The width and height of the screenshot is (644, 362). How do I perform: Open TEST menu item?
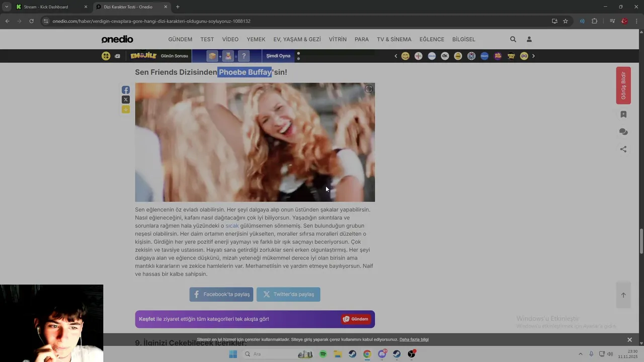tap(207, 39)
